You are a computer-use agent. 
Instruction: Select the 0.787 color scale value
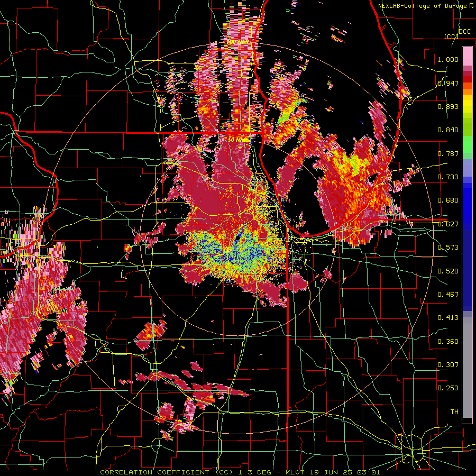(x=448, y=153)
